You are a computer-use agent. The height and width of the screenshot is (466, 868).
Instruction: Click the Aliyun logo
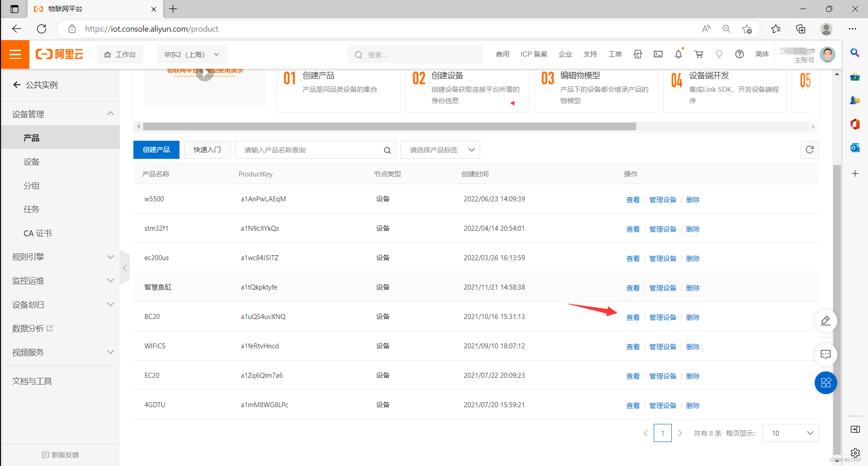pos(59,54)
